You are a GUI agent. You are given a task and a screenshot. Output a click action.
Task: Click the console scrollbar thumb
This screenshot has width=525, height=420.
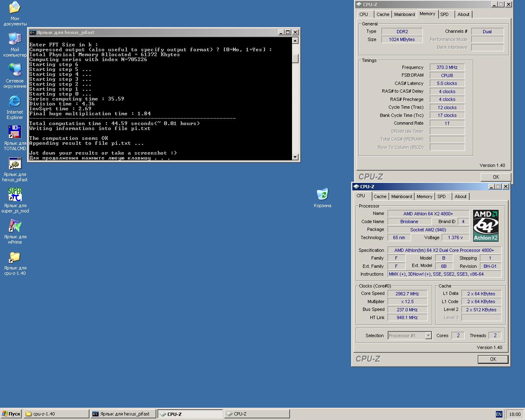click(x=295, y=58)
